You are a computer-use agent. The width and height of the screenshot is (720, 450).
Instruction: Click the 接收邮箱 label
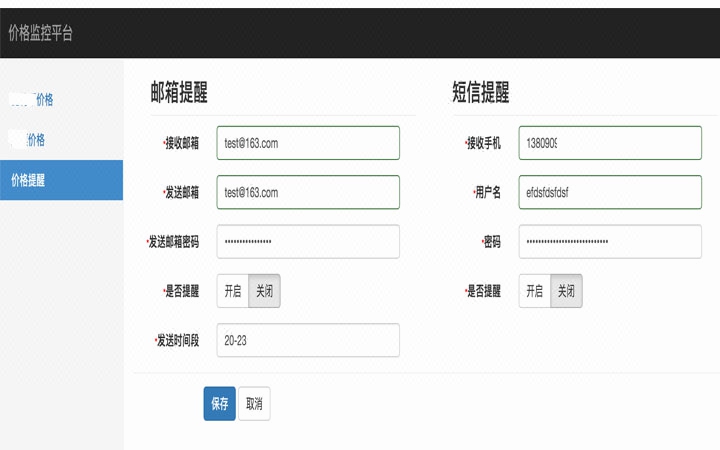(x=181, y=143)
